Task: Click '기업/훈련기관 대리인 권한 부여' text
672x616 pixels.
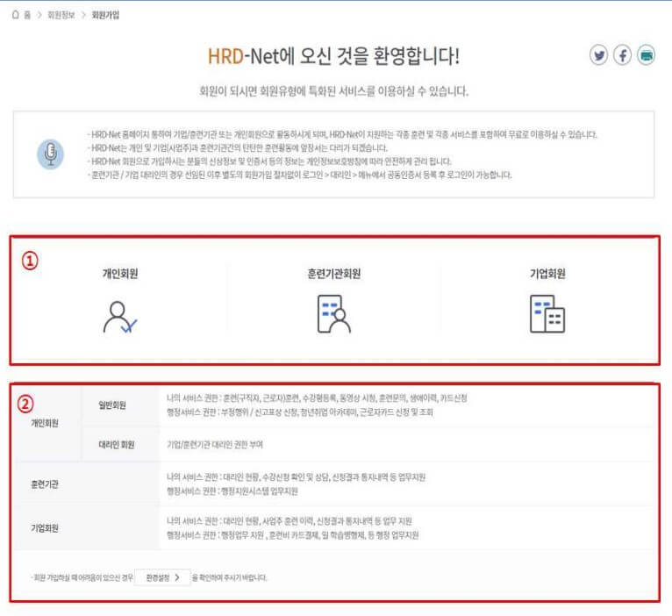Action: pos(215,445)
